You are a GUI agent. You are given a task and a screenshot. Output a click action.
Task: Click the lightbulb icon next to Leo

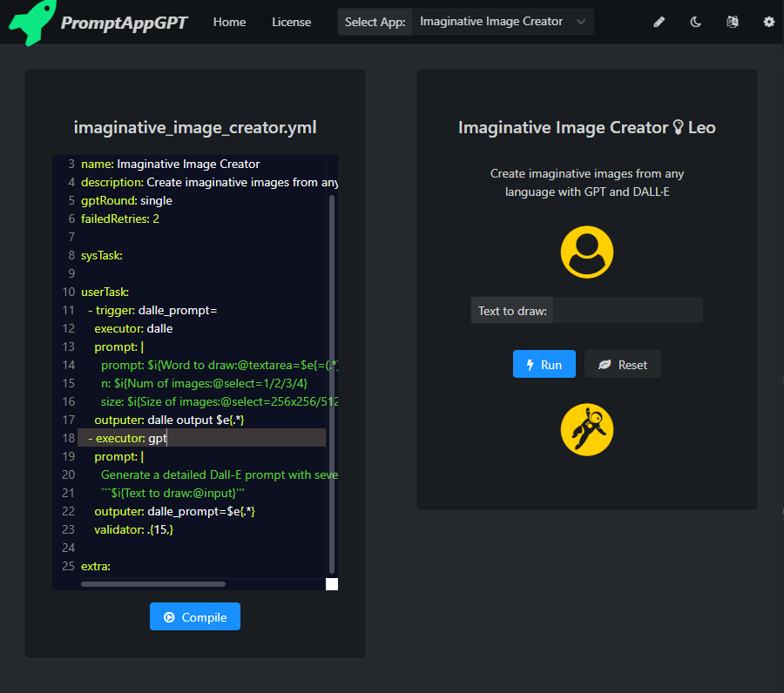(x=678, y=127)
